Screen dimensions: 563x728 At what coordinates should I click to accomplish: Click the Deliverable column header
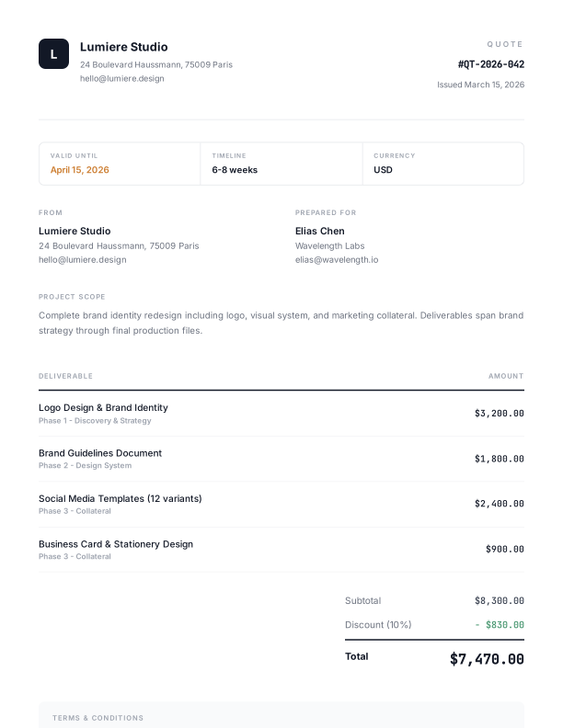pyautogui.click(x=65, y=376)
